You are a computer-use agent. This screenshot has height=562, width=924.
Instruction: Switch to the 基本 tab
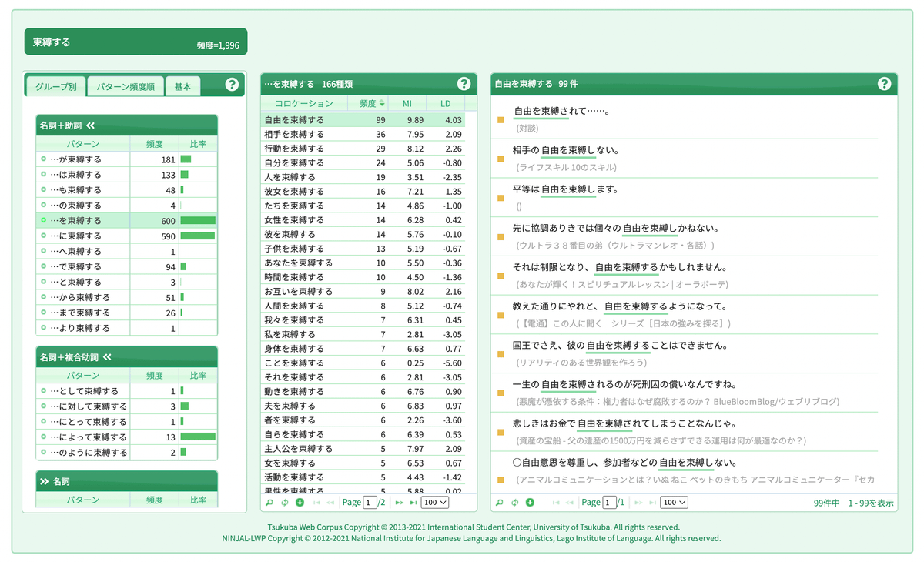coord(182,87)
